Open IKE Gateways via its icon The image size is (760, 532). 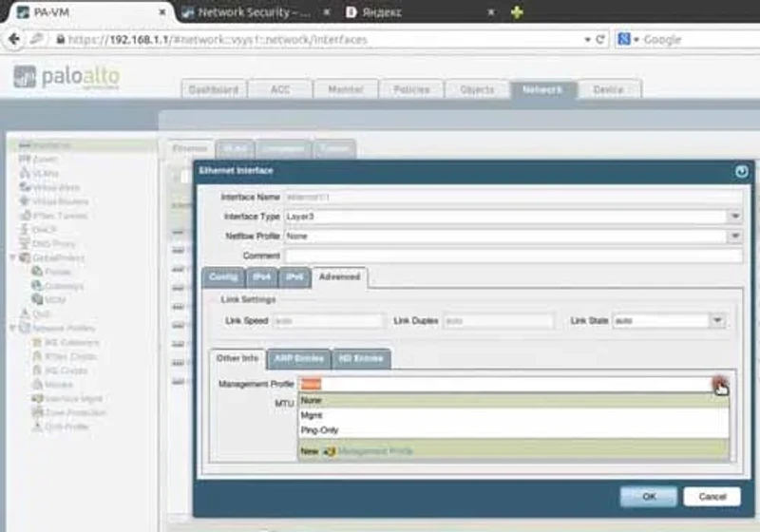(37, 343)
